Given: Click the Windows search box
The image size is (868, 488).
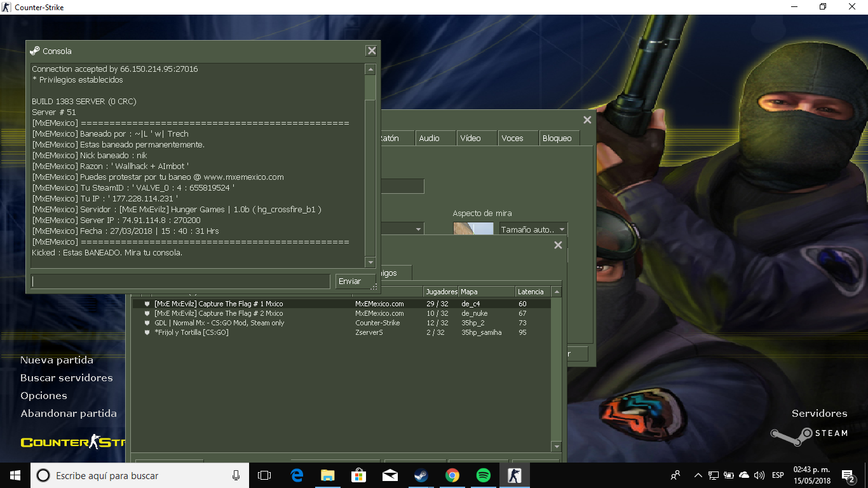Looking at the screenshot, I should [140, 475].
